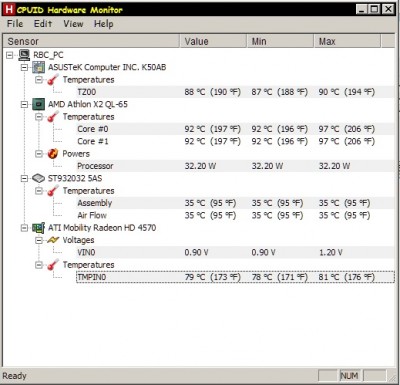The height and width of the screenshot is (385, 400).
Task: Select ASUSTeK Computer INC. K50AB label
Action: [107, 67]
